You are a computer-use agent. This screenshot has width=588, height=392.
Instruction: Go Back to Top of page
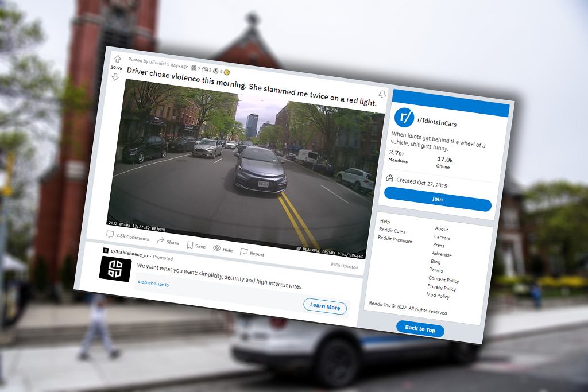tap(420, 329)
